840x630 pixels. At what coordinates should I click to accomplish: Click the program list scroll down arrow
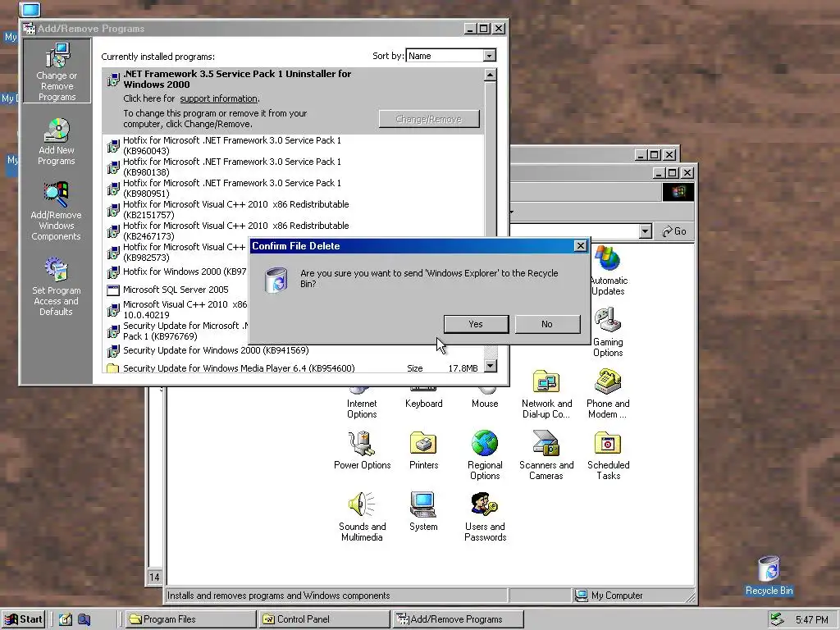point(491,367)
